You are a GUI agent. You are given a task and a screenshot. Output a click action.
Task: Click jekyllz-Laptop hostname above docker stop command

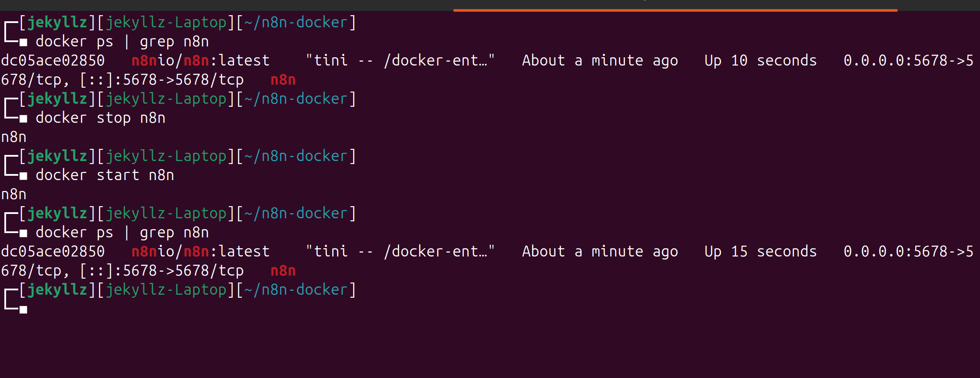point(166,99)
